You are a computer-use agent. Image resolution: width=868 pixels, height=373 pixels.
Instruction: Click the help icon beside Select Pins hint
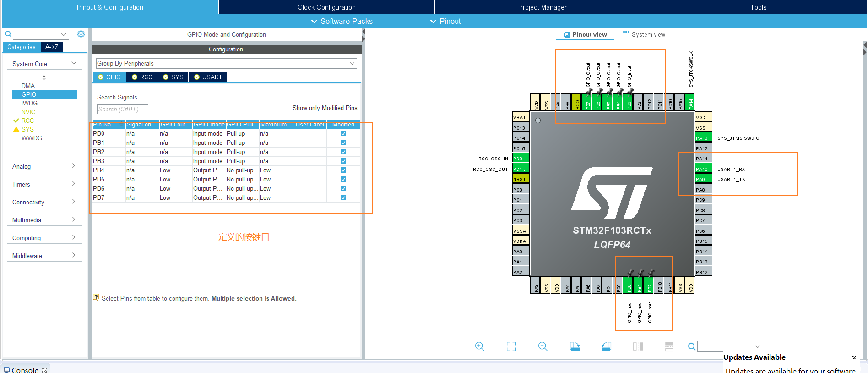pyautogui.click(x=96, y=297)
